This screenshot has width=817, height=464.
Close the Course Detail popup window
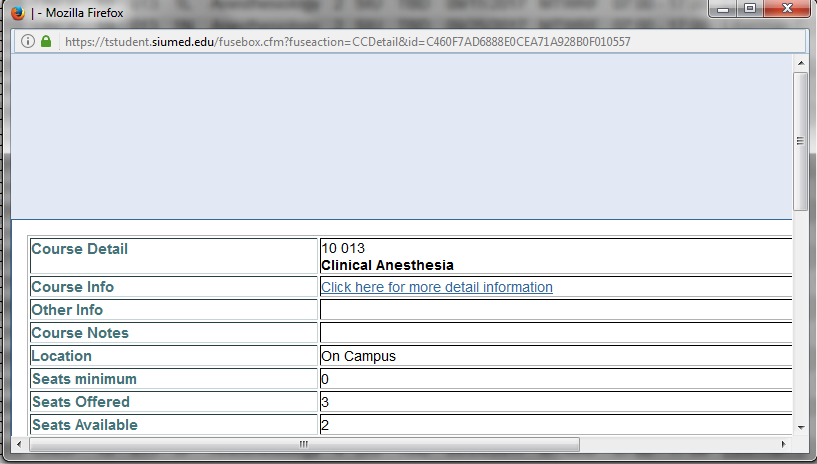pyautogui.click(x=785, y=11)
